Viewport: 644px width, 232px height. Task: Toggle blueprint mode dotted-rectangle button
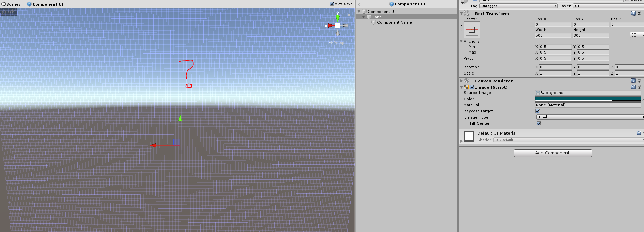[634, 35]
